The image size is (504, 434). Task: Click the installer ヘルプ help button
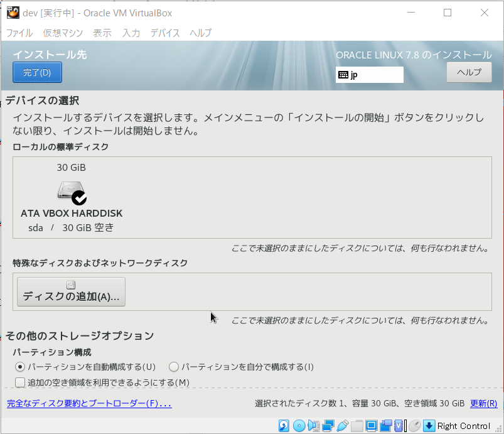click(x=469, y=72)
